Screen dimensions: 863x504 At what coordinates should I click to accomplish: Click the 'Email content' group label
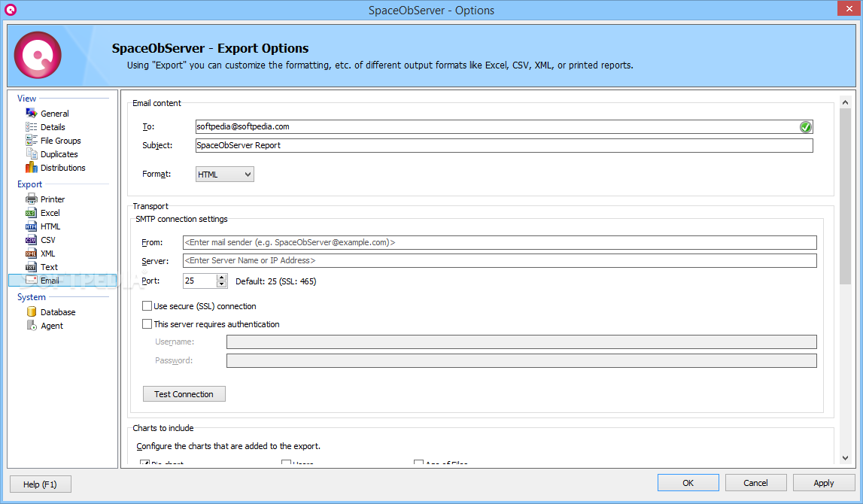156,103
